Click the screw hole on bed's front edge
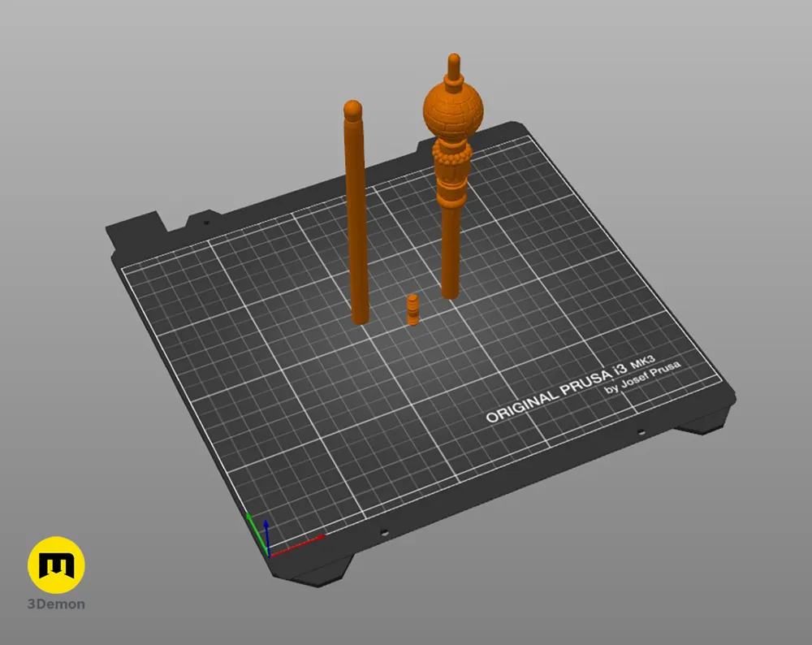 point(384,532)
